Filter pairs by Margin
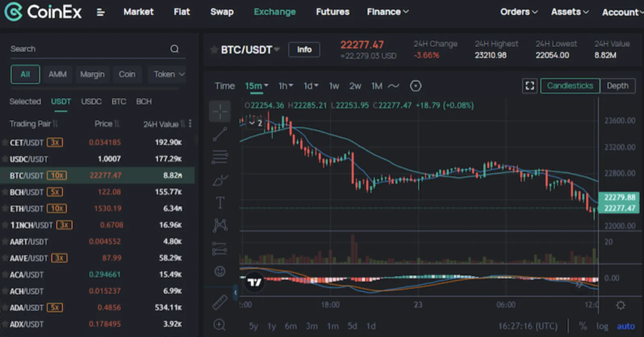 92,74
